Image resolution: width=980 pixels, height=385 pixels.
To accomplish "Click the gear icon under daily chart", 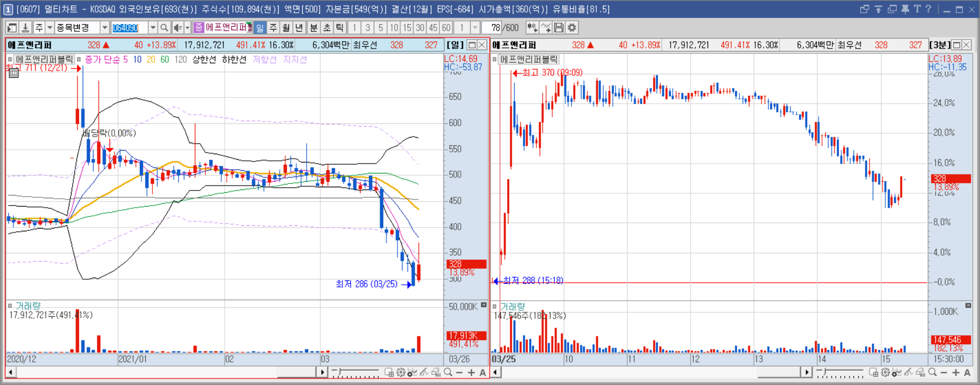I will click(x=401, y=373).
